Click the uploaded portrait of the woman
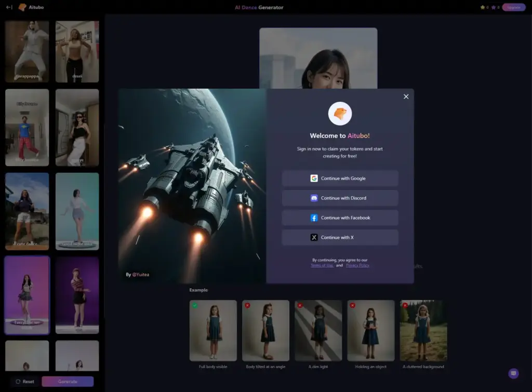 (x=318, y=58)
